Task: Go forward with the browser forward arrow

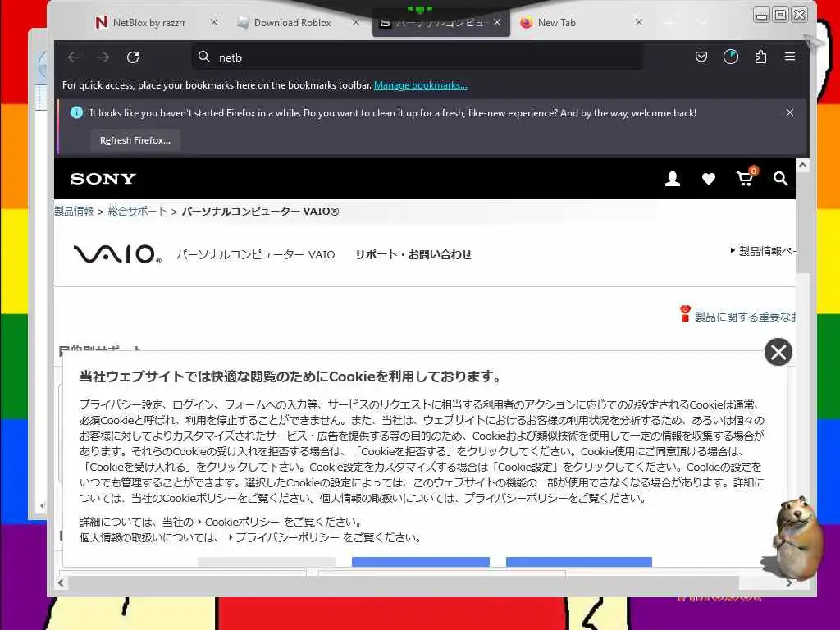Action: coord(103,57)
